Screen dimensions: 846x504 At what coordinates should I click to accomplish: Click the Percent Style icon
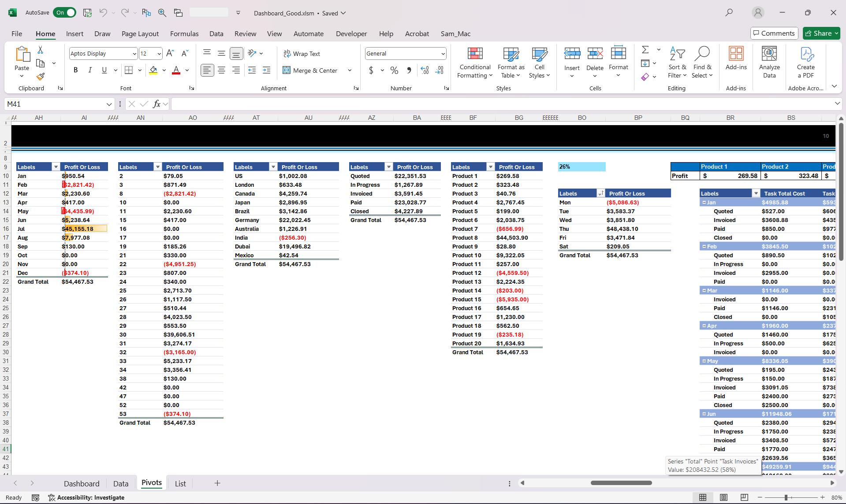(x=394, y=70)
